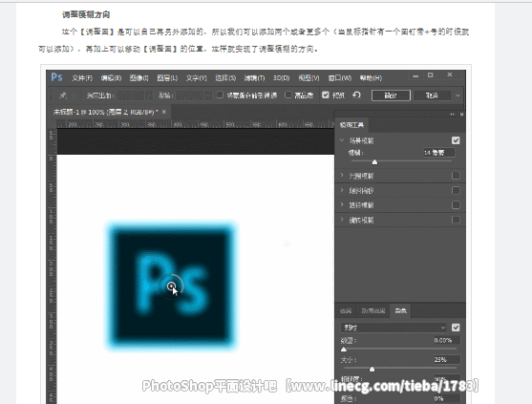Select the 杂色 tab
532x404 pixels.
click(401, 310)
